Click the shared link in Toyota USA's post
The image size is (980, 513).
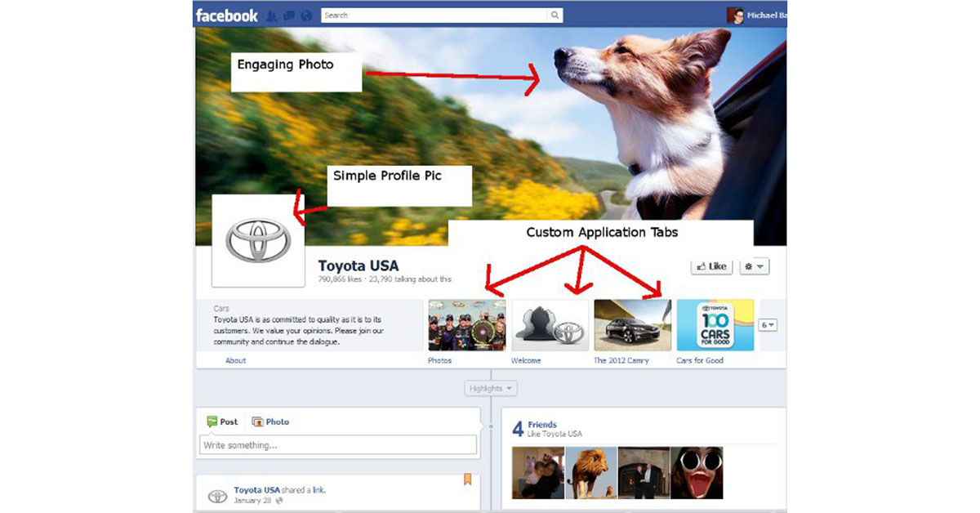tap(318, 489)
